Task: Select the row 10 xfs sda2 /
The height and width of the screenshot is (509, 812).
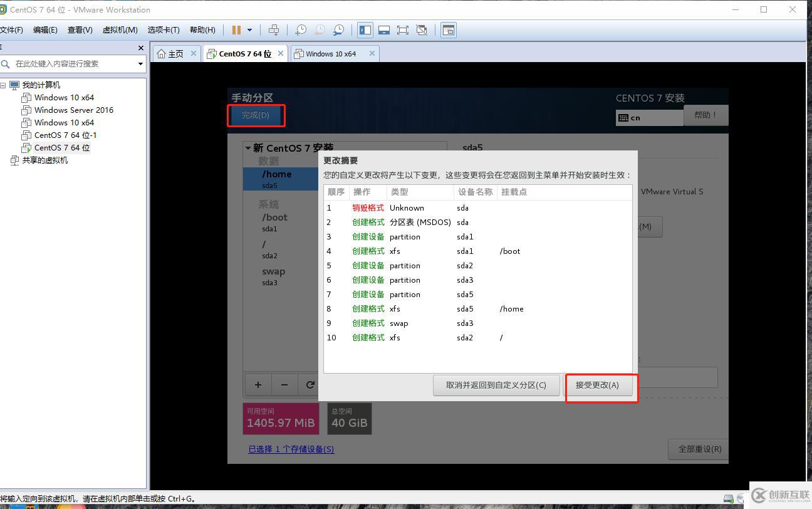Action: click(x=477, y=337)
